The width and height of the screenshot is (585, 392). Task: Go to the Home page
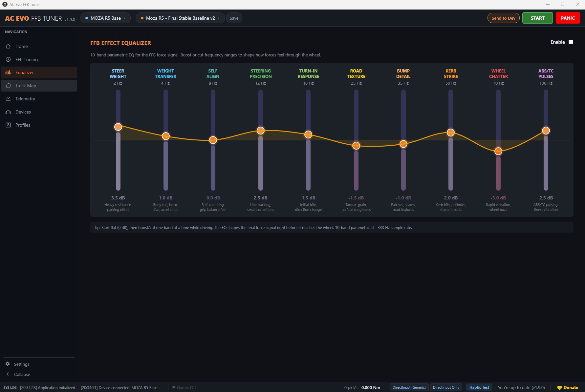(x=39, y=46)
